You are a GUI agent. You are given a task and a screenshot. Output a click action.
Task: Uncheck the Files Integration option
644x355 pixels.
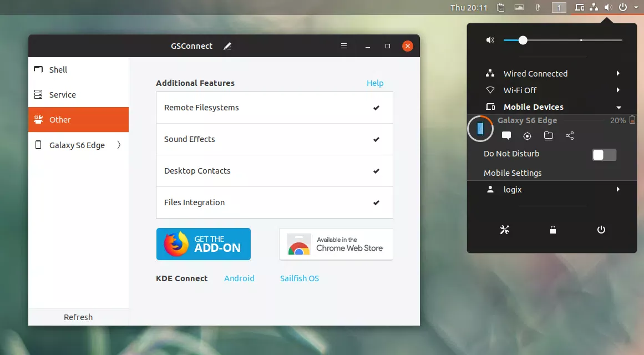[x=376, y=202]
